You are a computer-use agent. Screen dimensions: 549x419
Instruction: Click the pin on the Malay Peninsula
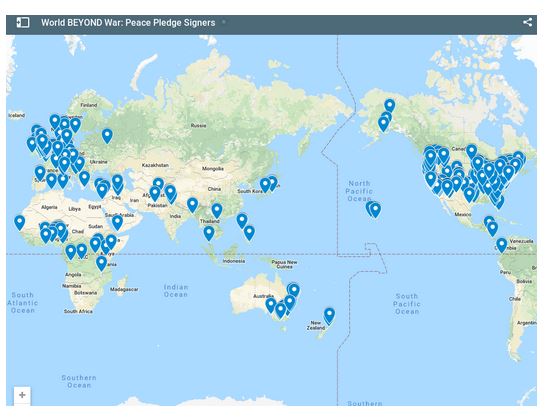209,233
